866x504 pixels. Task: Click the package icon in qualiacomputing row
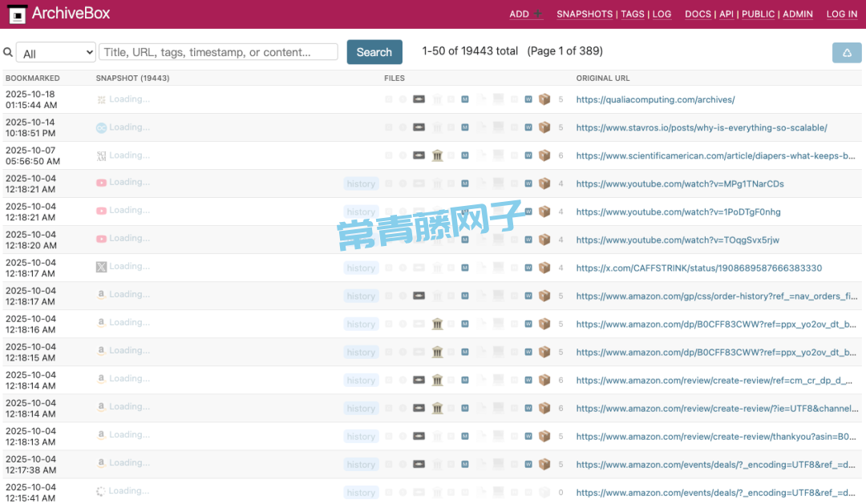pyautogui.click(x=544, y=99)
